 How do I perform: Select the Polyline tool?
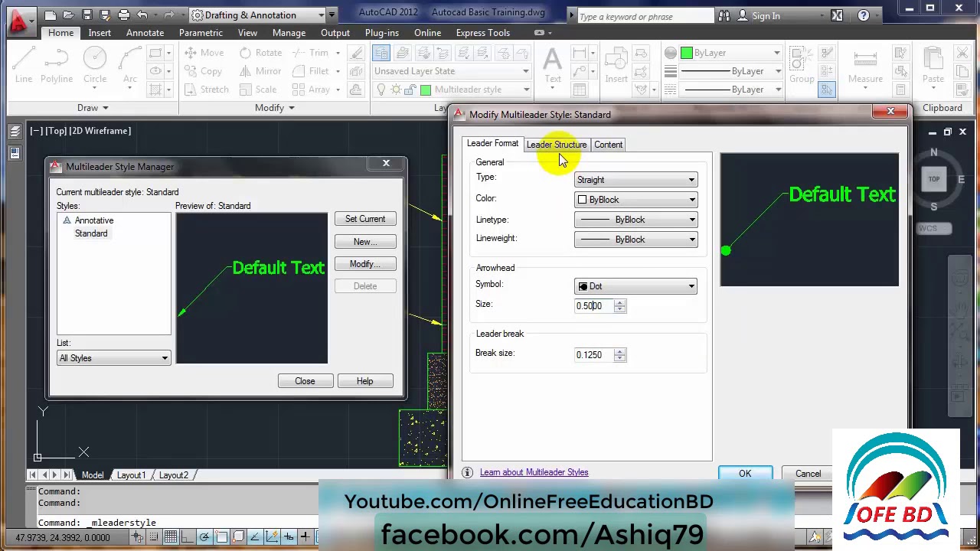pos(57,65)
